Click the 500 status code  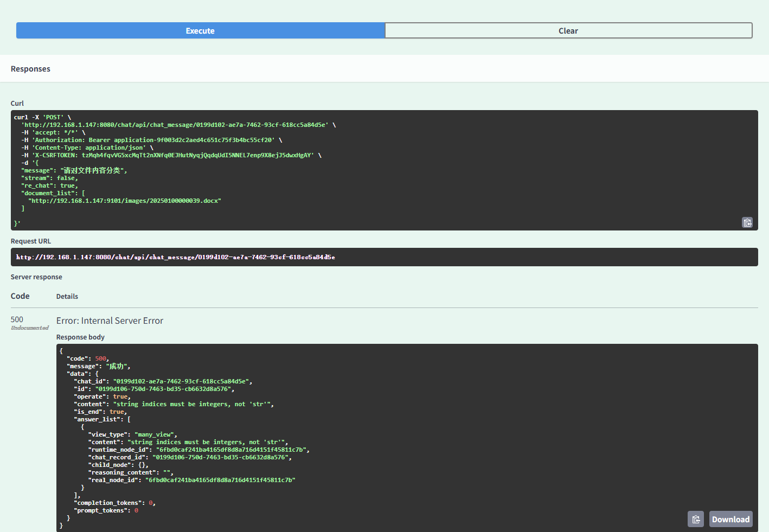pyautogui.click(x=17, y=319)
